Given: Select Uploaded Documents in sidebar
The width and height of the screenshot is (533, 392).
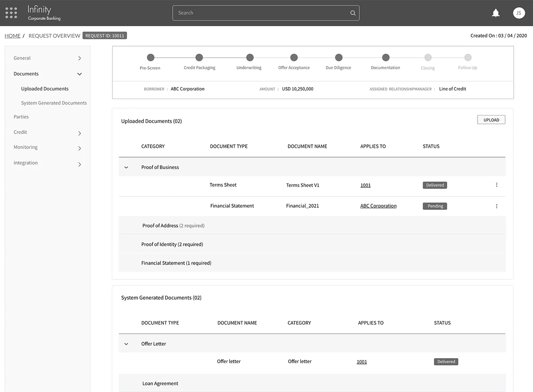Looking at the screenshot, I should pyautogui.click(x=45, y=89).
